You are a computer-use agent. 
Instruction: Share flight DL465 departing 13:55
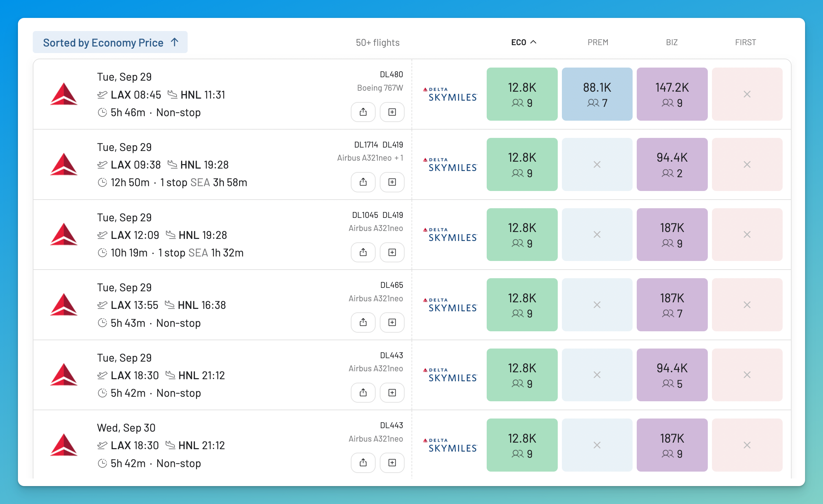click(x=363, y=322)
